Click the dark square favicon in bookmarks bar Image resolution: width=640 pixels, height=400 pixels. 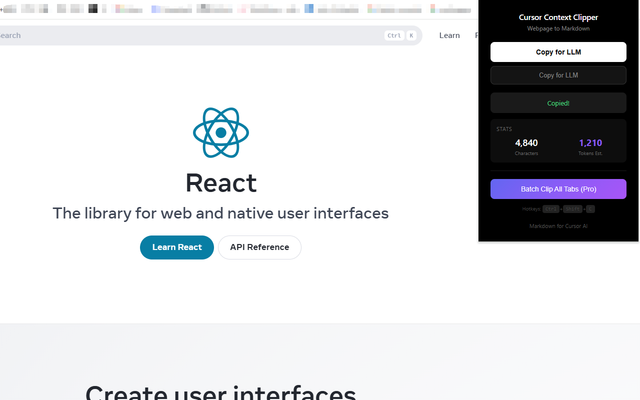click(x=93, y=8)
